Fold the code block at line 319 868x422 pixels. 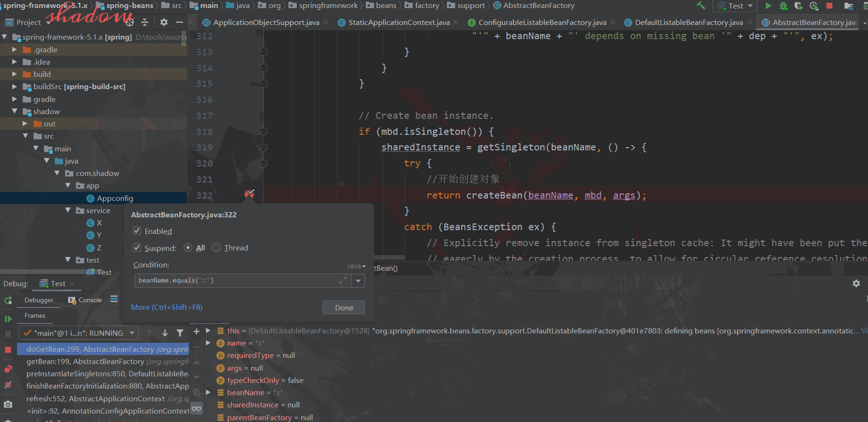264,148
